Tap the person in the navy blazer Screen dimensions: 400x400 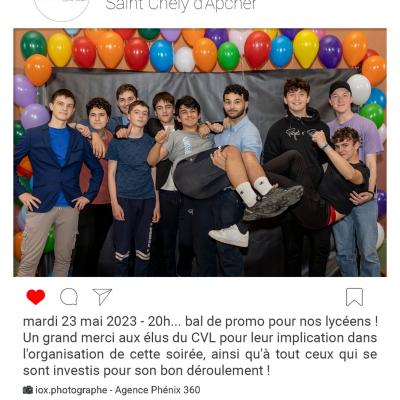click(x=57, y=180)
